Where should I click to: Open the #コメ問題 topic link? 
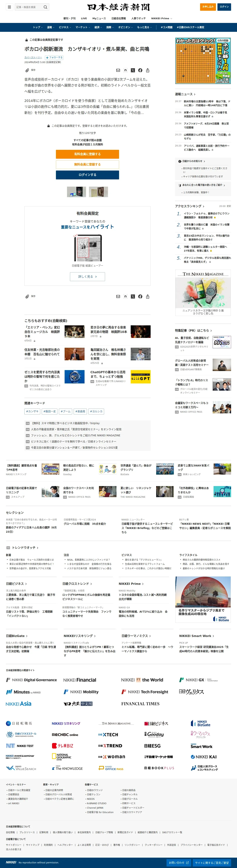click(x=166, y=27)
